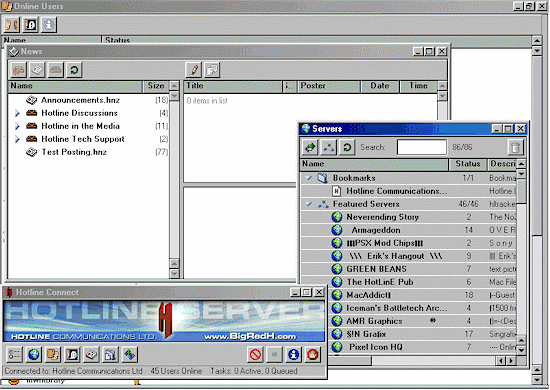This screenshot has width=550, height=390.
Task: Click the '86/86' server count text
Action: pos(462,147)
